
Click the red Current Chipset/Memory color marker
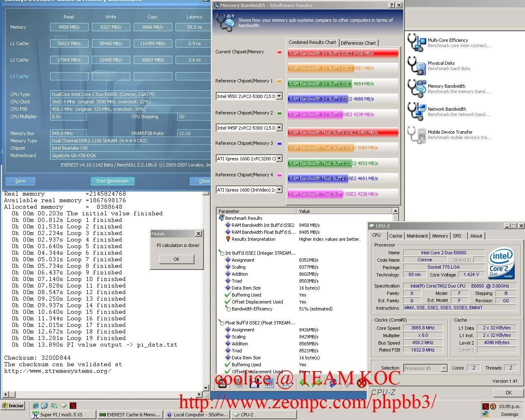point(279,52)
